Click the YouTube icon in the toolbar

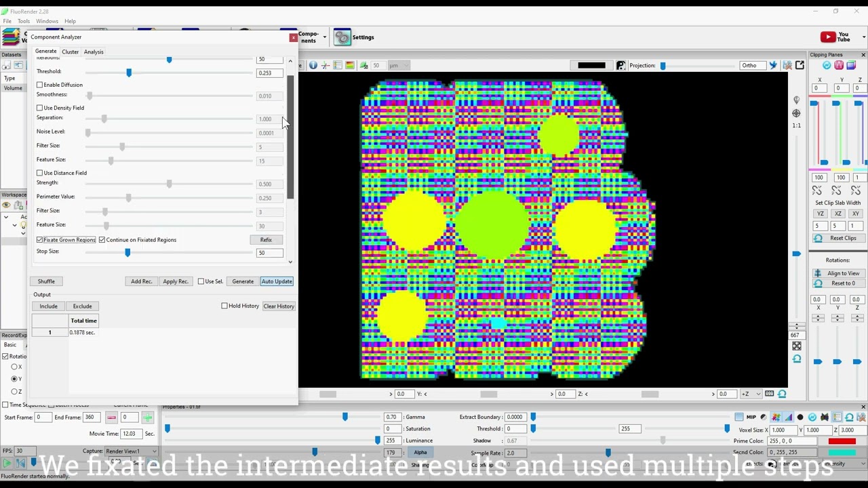click(x=828, y=37)
